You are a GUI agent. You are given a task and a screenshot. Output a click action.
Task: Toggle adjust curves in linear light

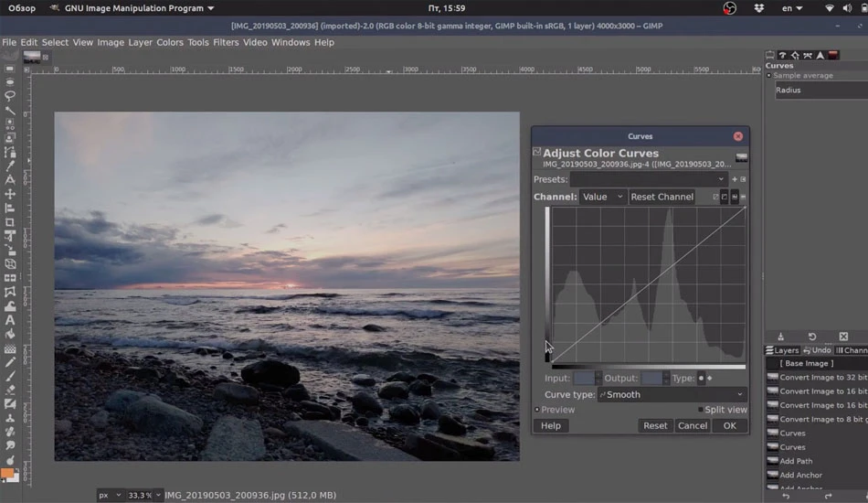[x=715, y=198]
